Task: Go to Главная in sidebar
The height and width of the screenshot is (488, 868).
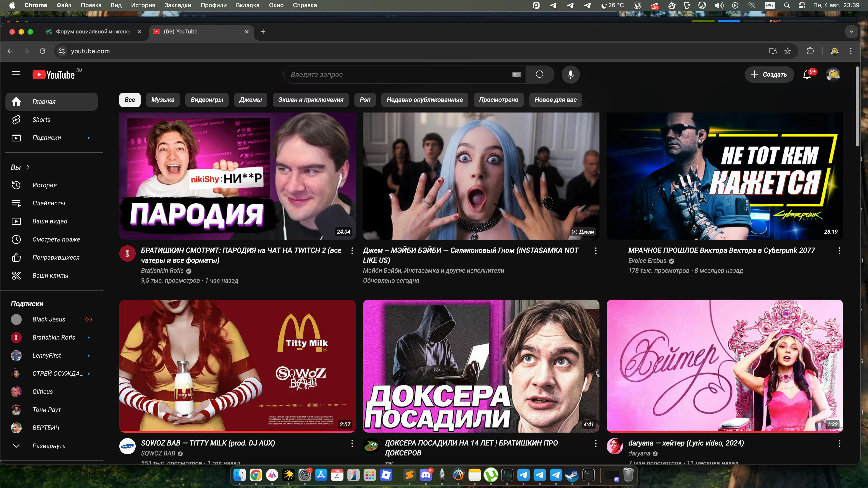Action: 52,101
